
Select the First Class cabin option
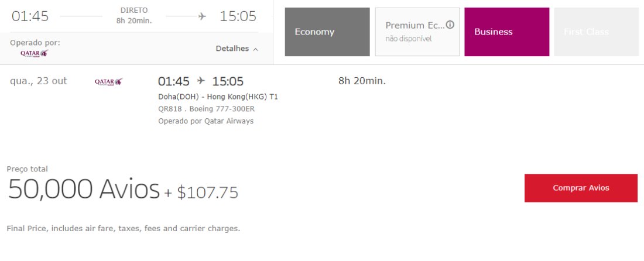coord(597,32)
